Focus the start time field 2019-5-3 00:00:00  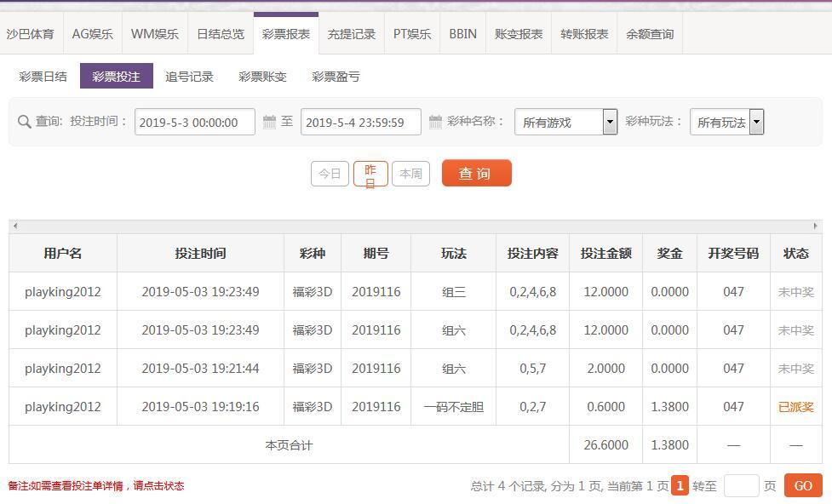click(195, 122)
